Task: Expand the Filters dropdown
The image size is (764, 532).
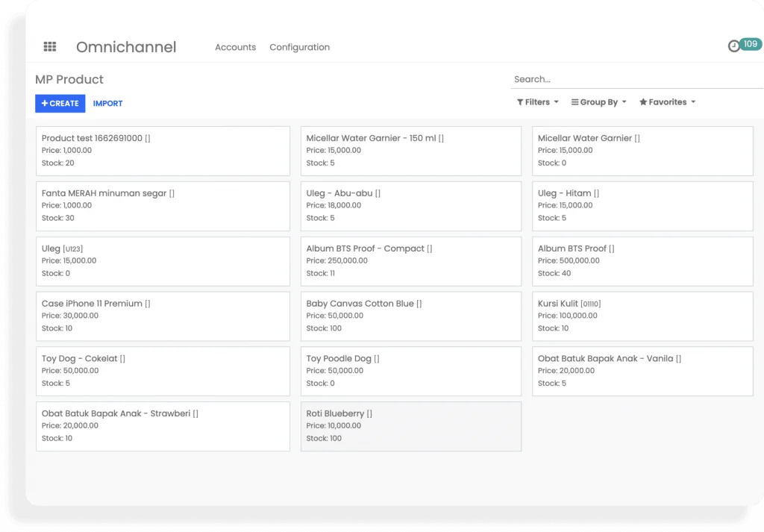Action: pyautogui.click(x=537, y=102)
